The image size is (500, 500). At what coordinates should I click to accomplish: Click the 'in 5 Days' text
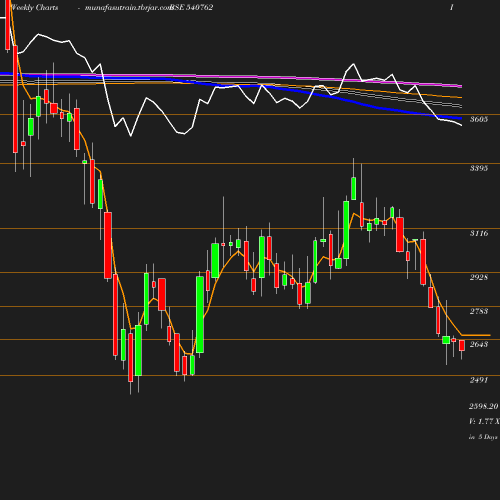pos(483,437)
